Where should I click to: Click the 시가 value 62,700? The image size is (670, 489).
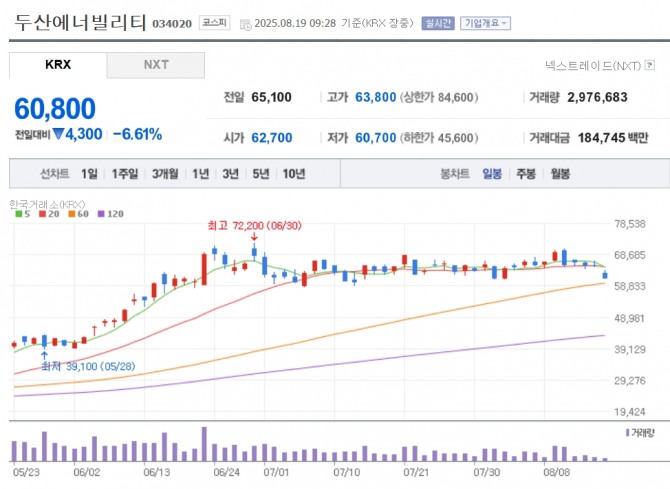click(272, 138)
